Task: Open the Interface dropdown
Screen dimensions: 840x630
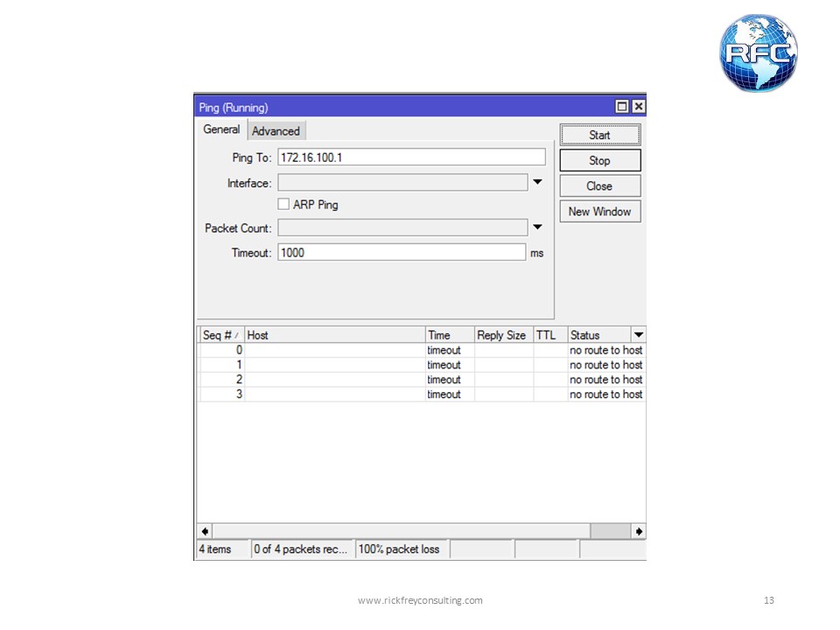Action: point(538,182)
